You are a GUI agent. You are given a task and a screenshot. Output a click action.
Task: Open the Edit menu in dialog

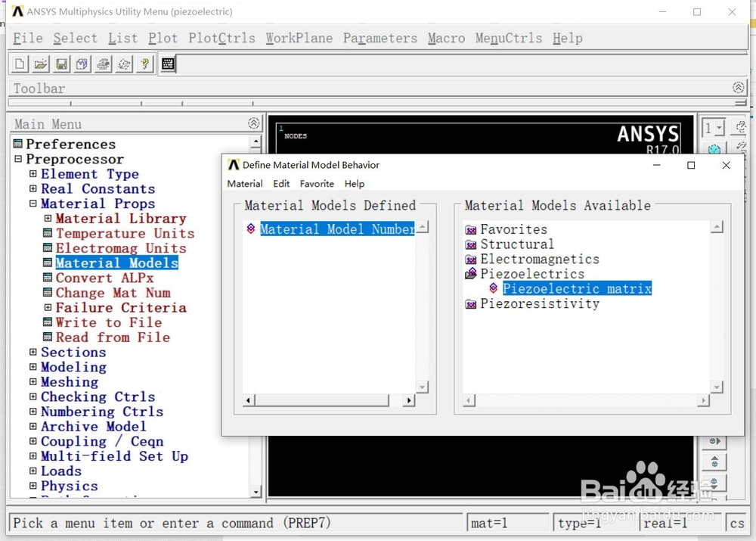pyautogui.click(x=281, y=184)
